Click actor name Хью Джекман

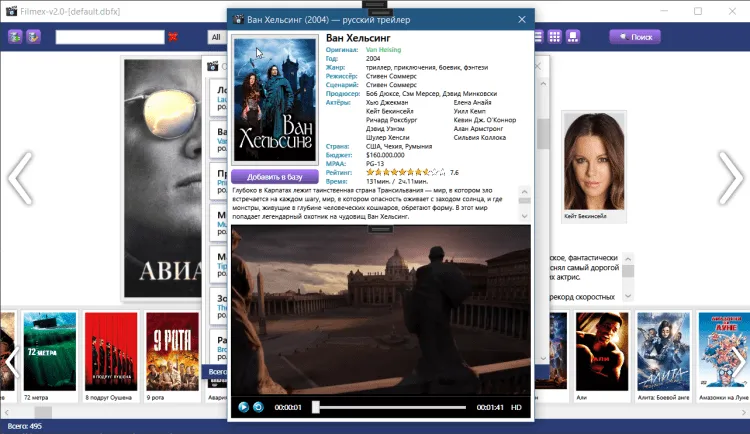(387, 102)
